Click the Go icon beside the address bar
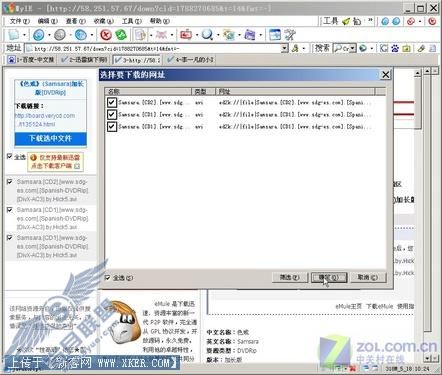Image resolution: width=442 pixels, height=375 pixels. tap(295, 49)
